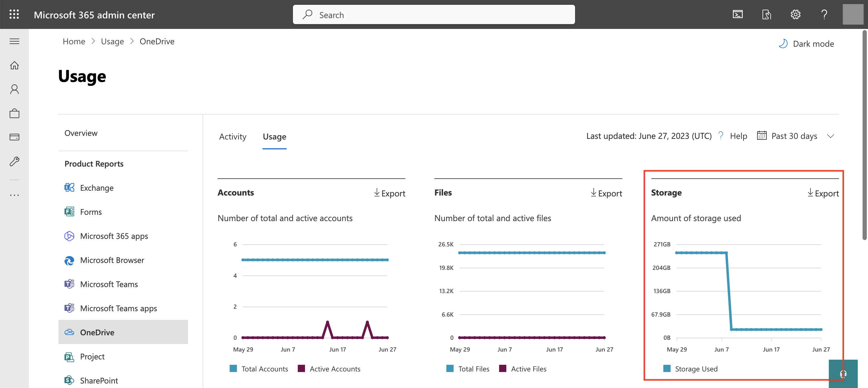
Task: Open the Project product report
Action: pos(123,356)
